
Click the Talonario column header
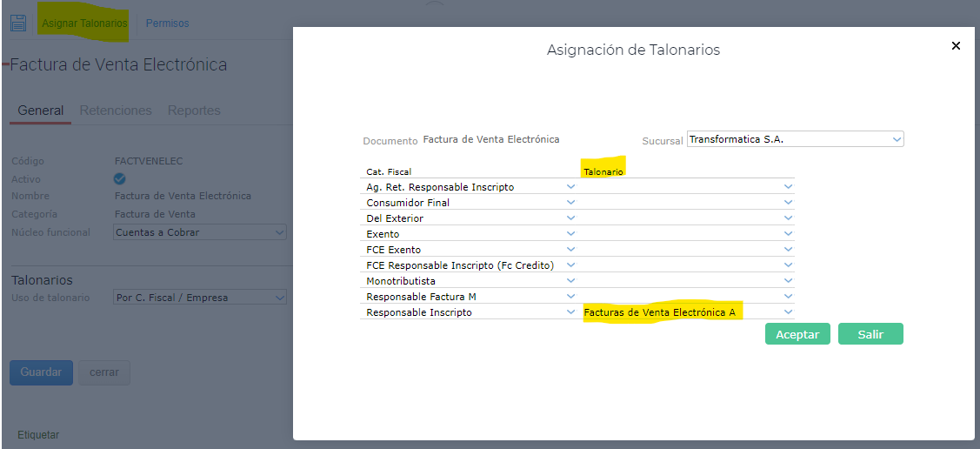[x=603, y=171]
